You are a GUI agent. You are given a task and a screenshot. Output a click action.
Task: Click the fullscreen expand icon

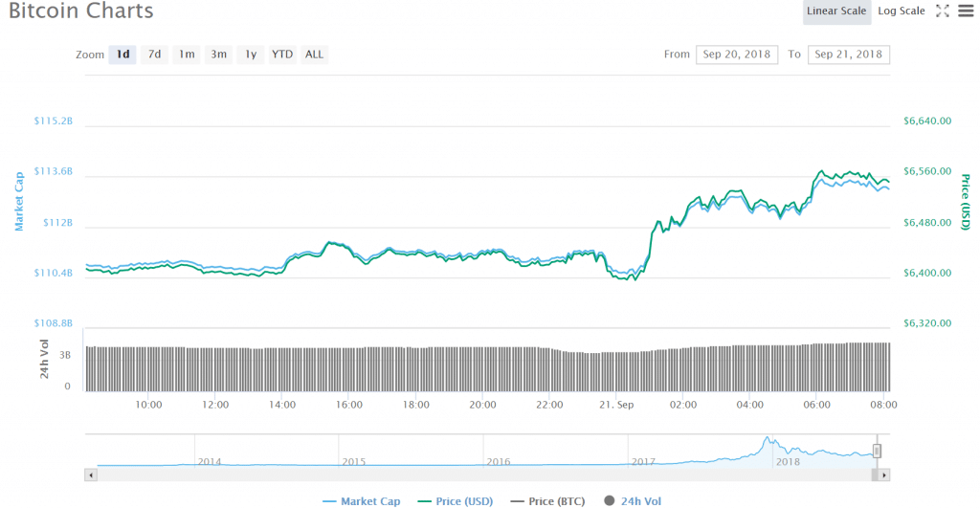pyautogui.click(x=942, y=11)
